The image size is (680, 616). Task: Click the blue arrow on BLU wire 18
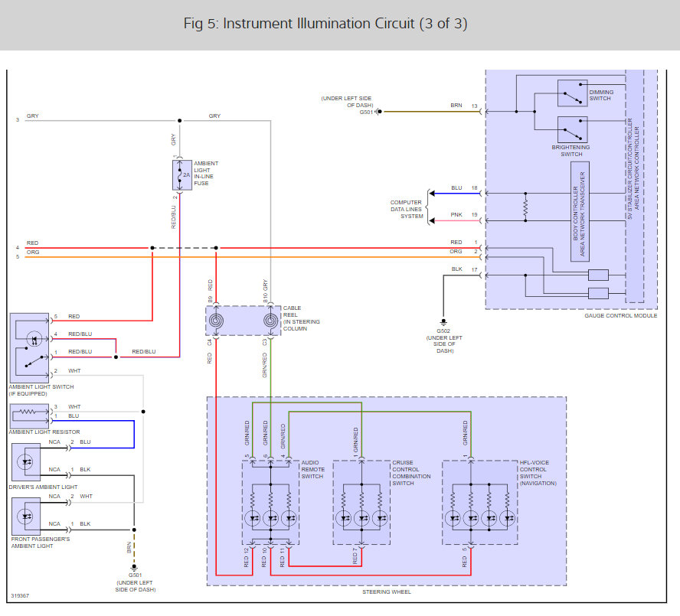tap(433, 193)
